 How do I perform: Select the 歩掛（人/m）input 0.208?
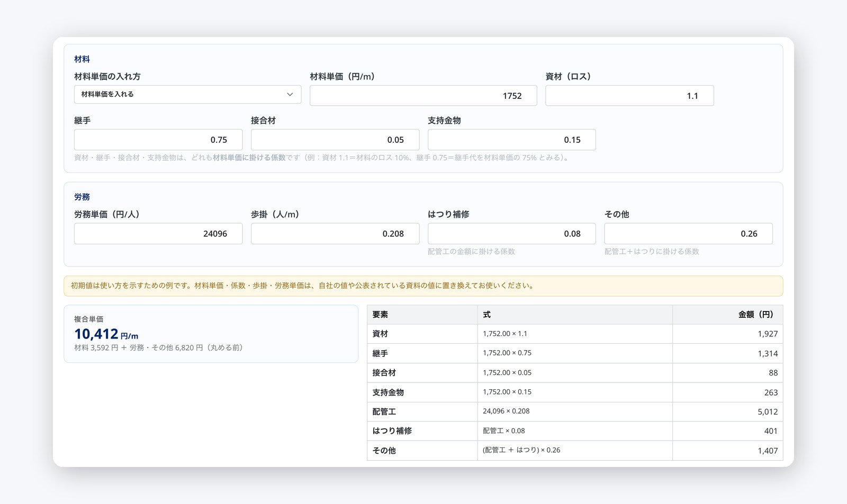[x=335, y=234]
